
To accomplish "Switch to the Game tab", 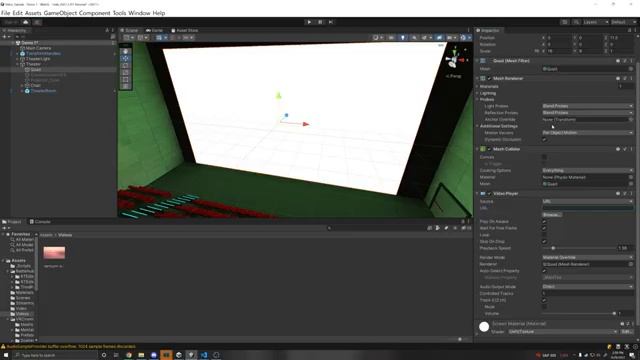I will 154,30.
